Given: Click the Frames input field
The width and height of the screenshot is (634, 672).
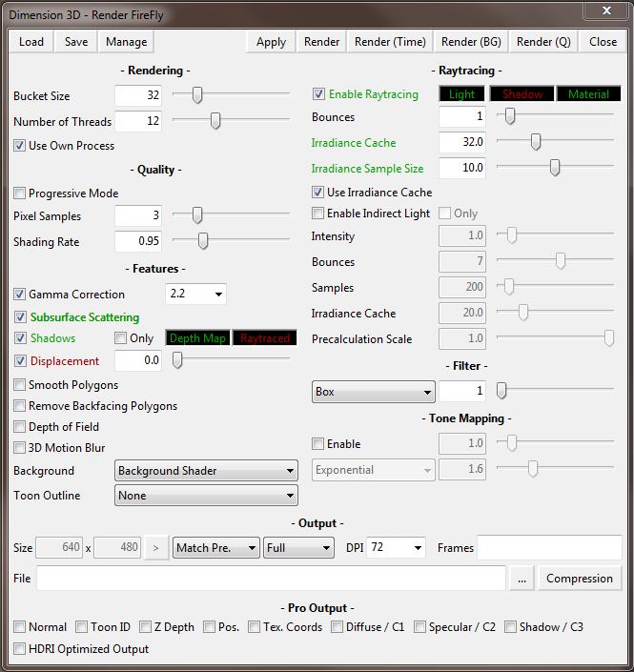Looking at the screenshot, I should (549, 548).
